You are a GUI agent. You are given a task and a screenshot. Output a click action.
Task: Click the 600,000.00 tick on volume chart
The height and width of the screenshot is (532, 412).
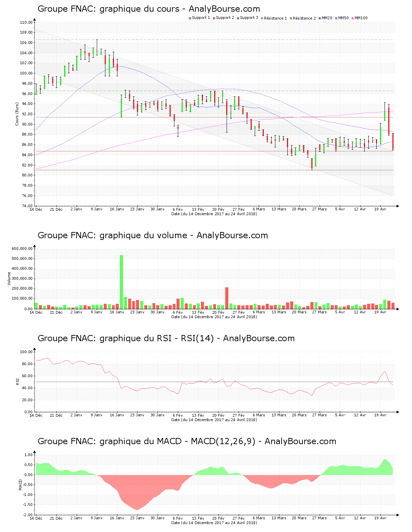click(x=22, y=248)
